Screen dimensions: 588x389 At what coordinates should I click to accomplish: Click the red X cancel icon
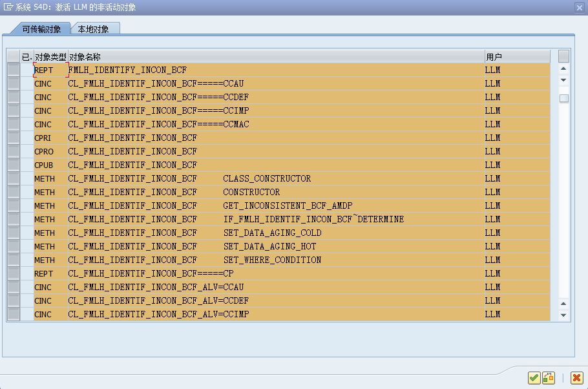click(576, 378)
